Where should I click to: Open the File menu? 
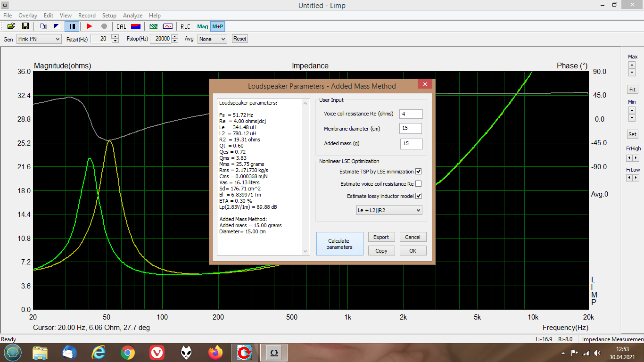(x=8, y=16)
